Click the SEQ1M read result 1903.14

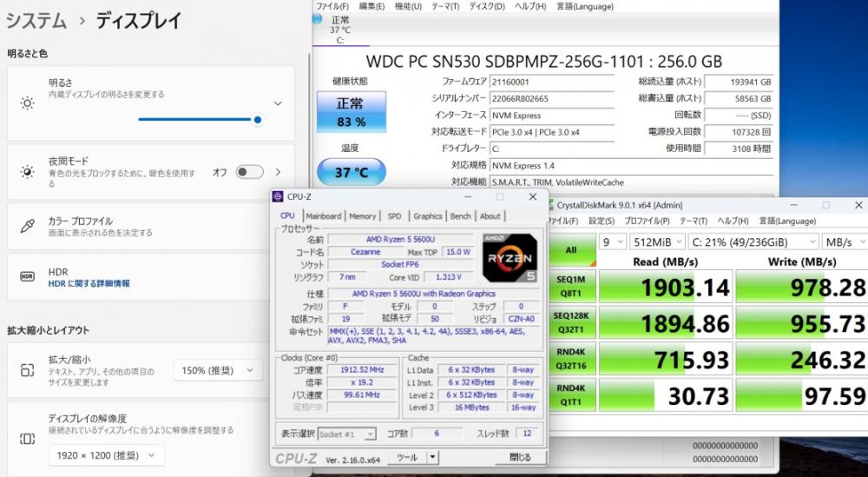(x=666, y=287)
